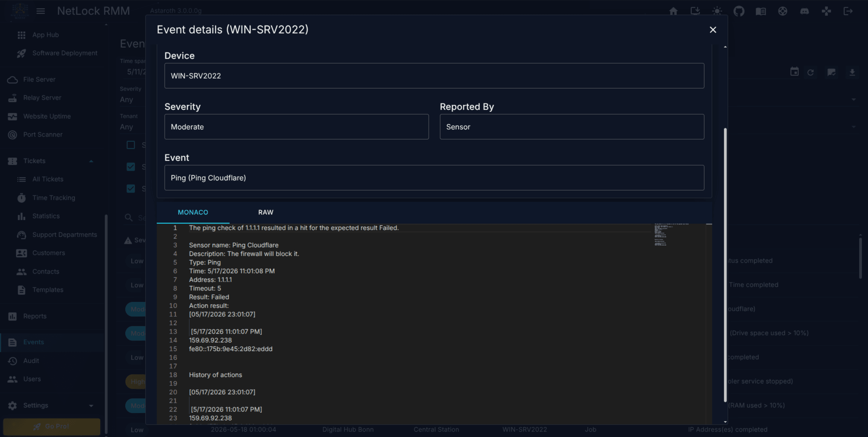Open App Hub in the sidebar

coord(46,35)
